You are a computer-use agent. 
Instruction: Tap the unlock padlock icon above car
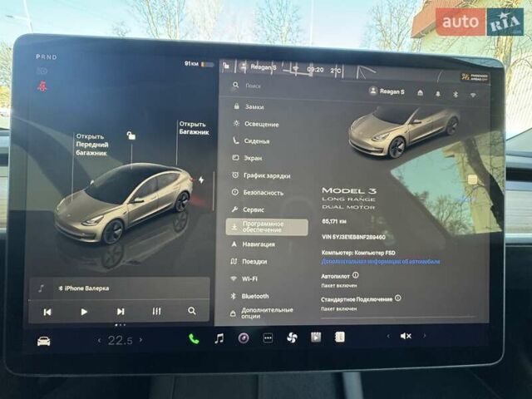point(131,135)
